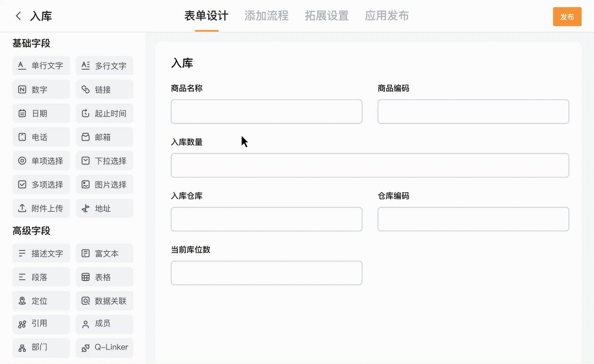Screen dimensions: 594x364
Task: Click the 商品编码 field label
Action: coord(393,88)
